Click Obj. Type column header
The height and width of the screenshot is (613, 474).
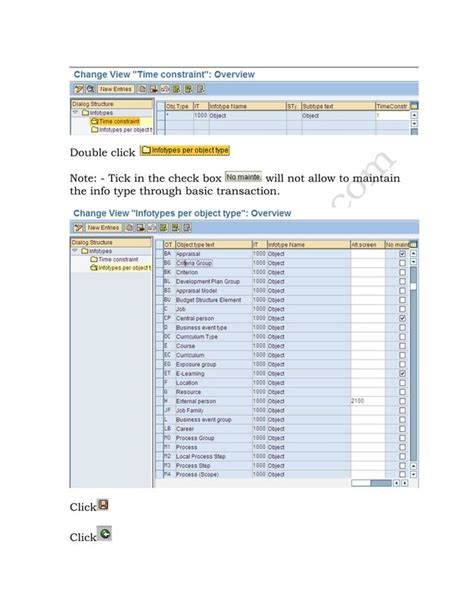click(x=180, y=106)
